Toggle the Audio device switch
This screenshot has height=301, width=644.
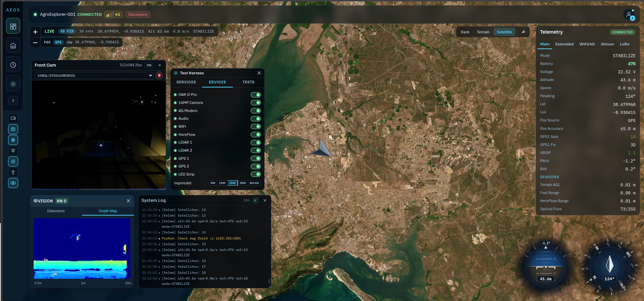(256, 119)
